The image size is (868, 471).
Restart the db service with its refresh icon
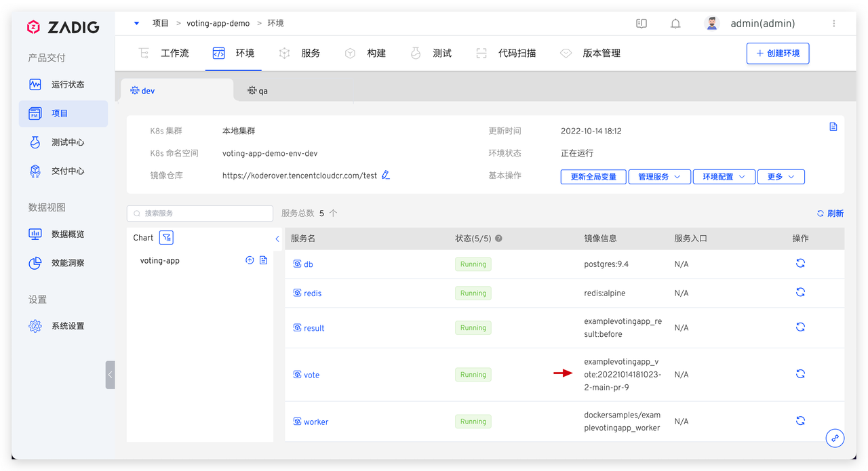pos(800,263)
